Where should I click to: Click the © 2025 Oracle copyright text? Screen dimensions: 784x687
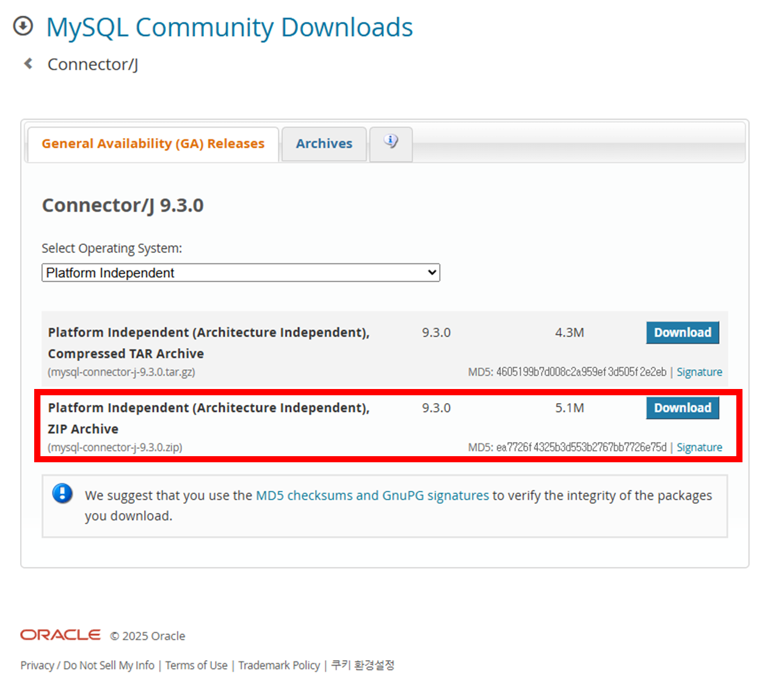(148, 636)
